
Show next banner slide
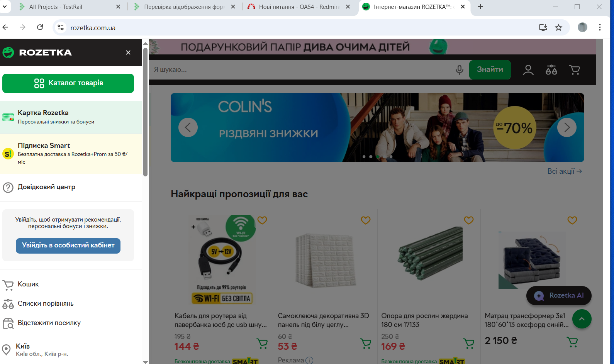(x=567, y=127)
